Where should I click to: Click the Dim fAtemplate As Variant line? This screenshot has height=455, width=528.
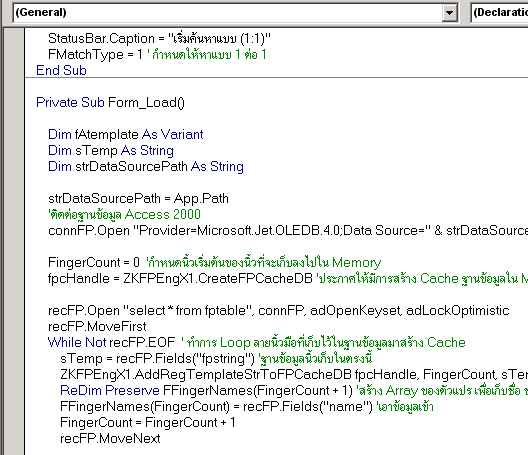(126, 134)
